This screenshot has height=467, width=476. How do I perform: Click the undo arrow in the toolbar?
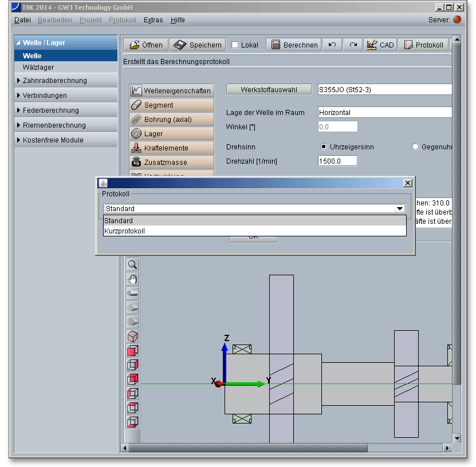332,45
